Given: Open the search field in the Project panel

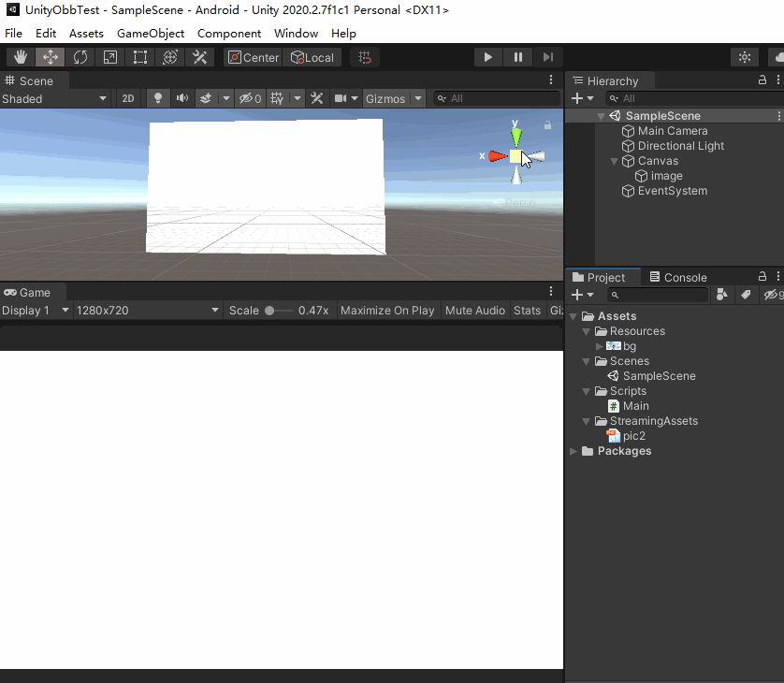Looking at the screenshot, I should [655, 295].
